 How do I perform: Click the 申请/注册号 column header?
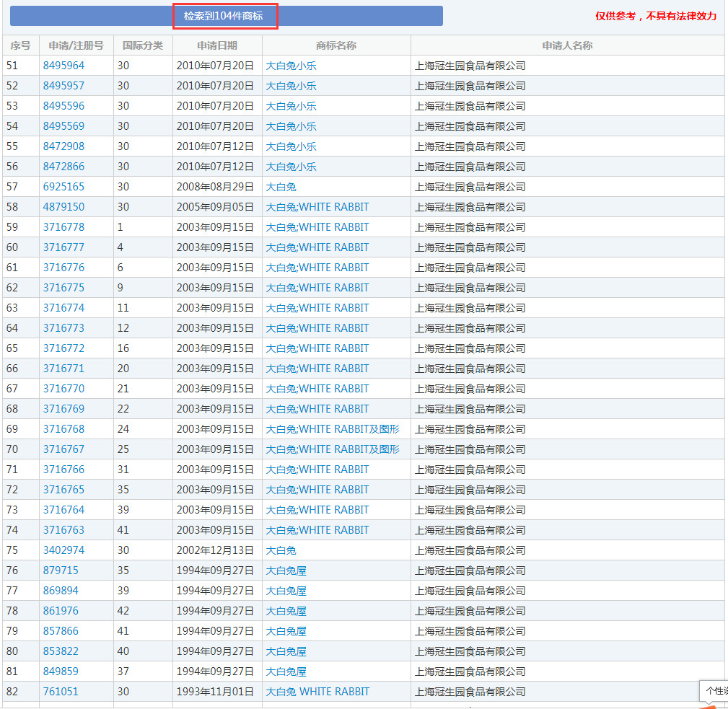tap(76, 45)
